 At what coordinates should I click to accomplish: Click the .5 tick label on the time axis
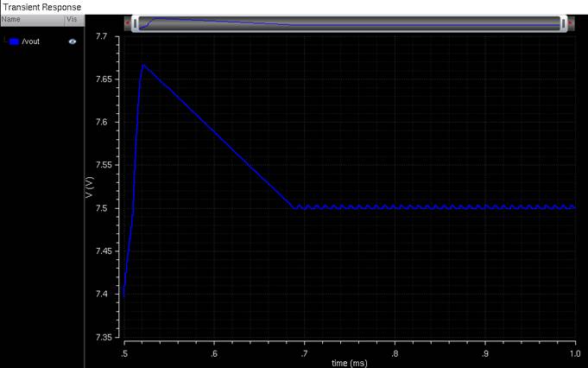[x=123, y=353]
